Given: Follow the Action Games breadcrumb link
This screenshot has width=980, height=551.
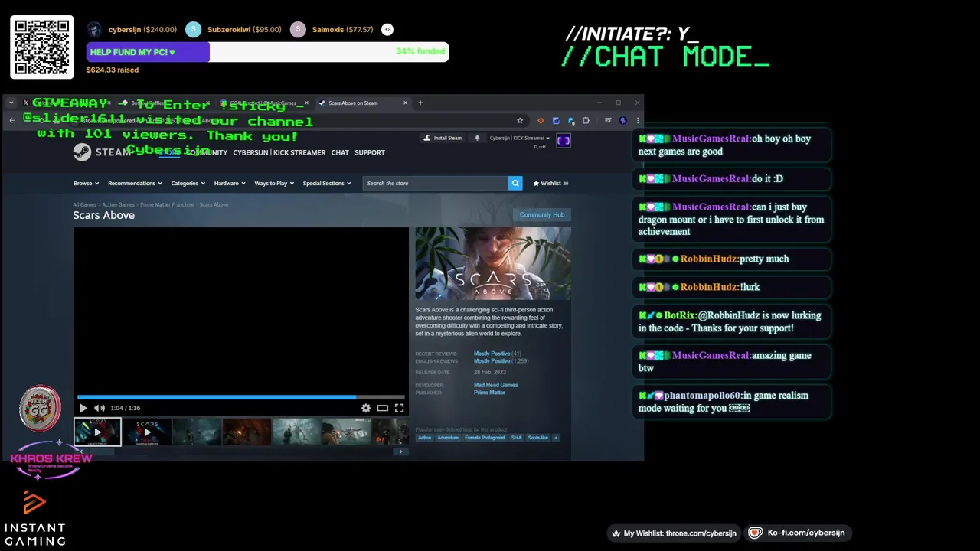Looking at the screenshot, I should (x=118, y=204).
